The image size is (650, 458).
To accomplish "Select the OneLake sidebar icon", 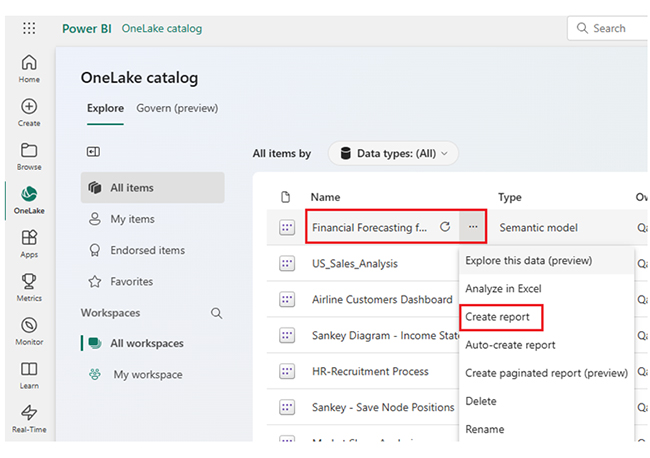I will click(29, 200).
